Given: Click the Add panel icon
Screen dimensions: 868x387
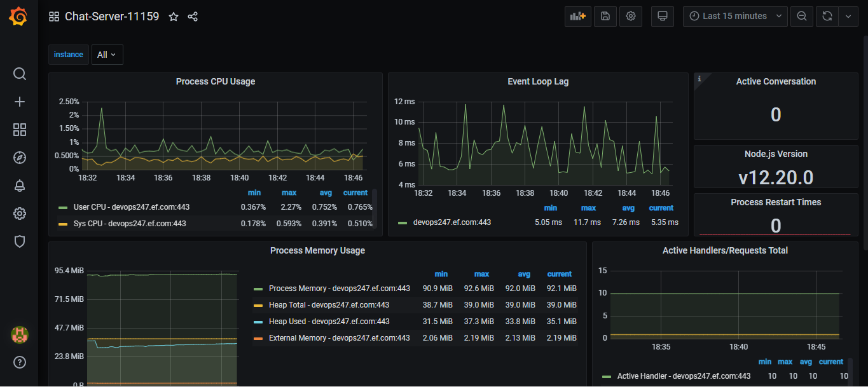Looking at the screenshot, I should tap(577, 17).
